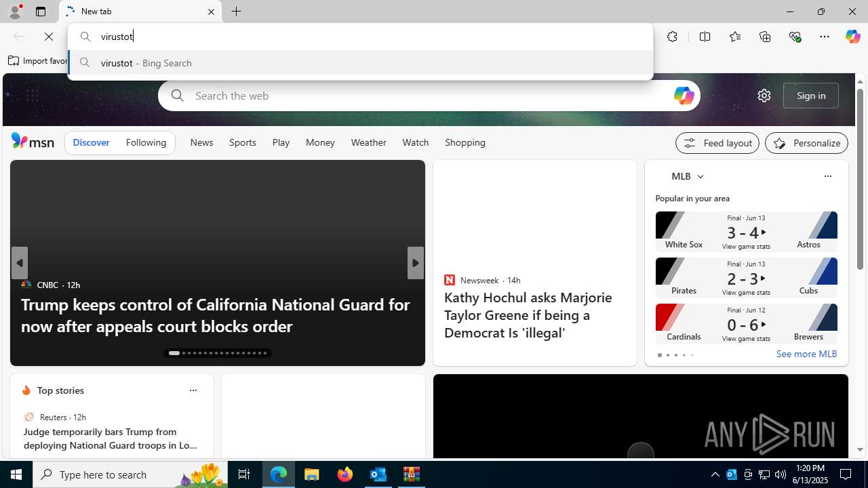Open the Edge profile icon
The height and width of the screenshot is (488, 868).
coord(14,12)
